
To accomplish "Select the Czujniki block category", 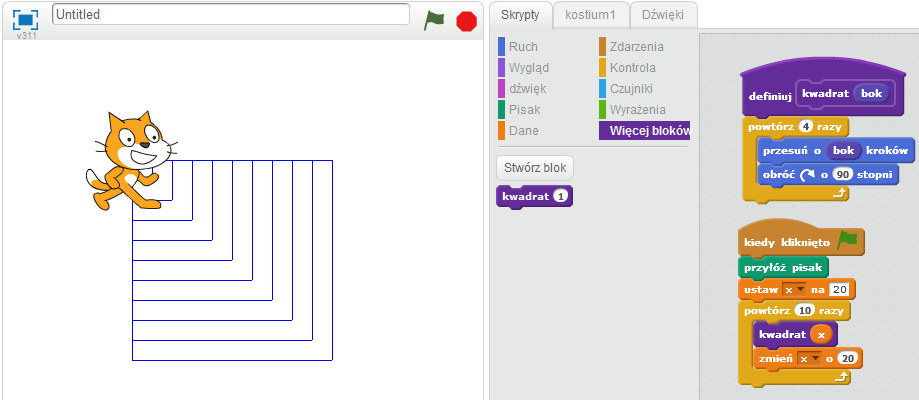I will coord(626,89).
